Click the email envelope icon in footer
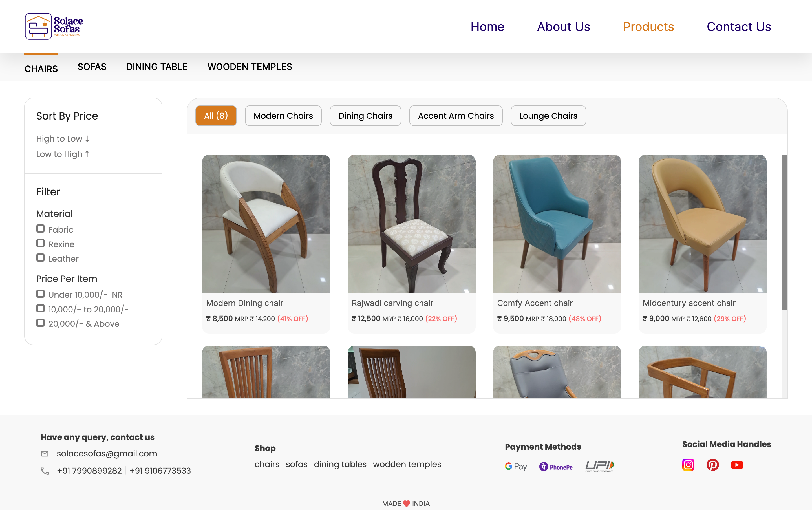This screenshot has height=510, width=812. (45, 454)
